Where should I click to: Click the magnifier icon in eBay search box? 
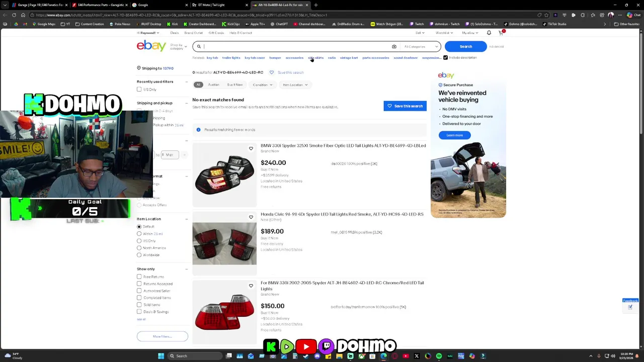click(199, 47)
